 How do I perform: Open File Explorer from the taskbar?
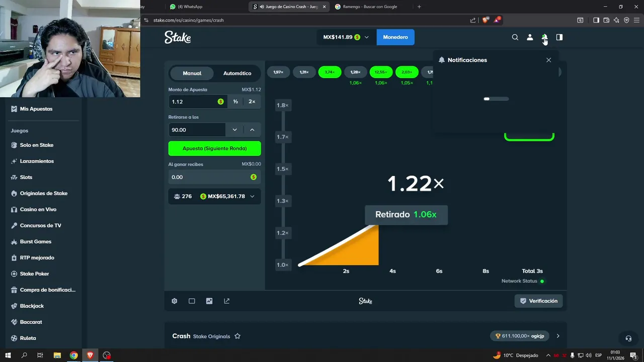point(57,355)
